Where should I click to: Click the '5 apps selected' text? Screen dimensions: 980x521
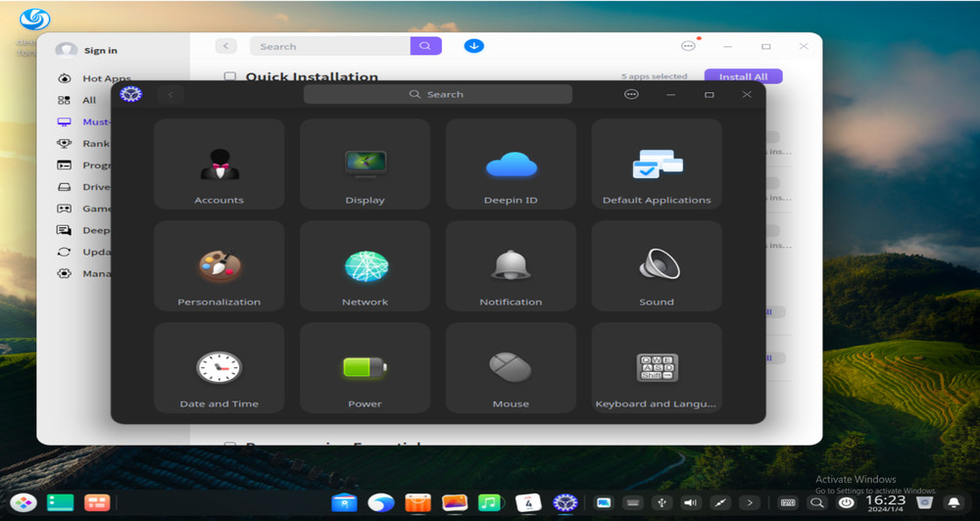point(654,76)
